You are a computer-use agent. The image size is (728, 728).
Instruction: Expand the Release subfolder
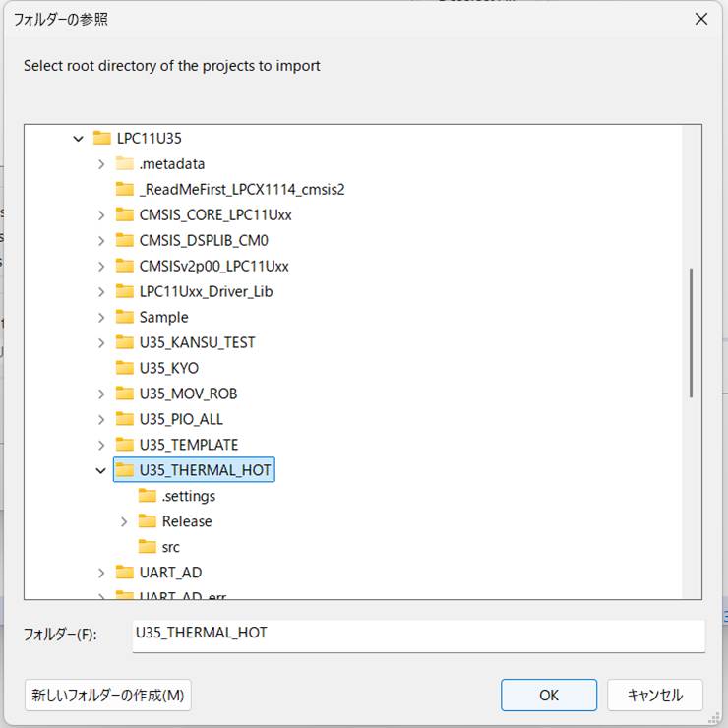[x=124, y=521]
